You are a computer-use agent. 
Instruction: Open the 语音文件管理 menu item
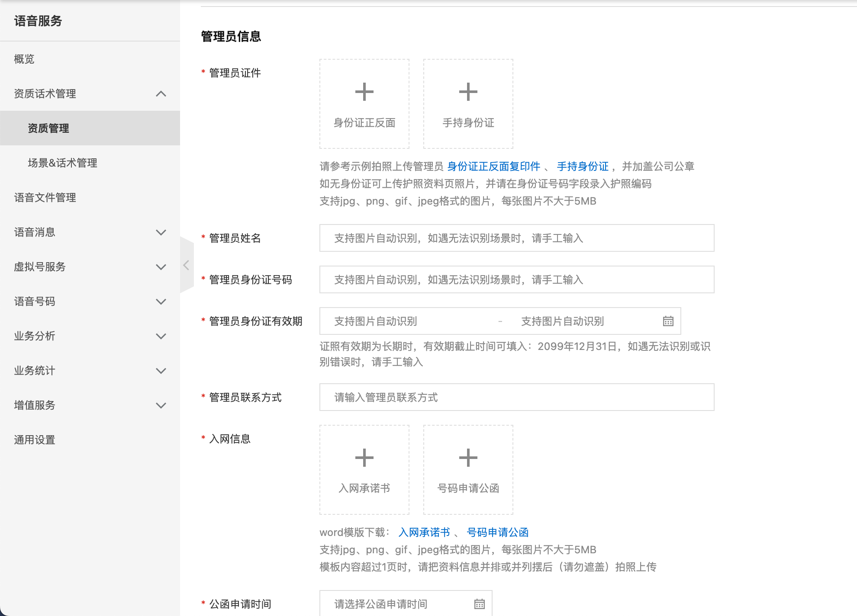click(45, 198)
